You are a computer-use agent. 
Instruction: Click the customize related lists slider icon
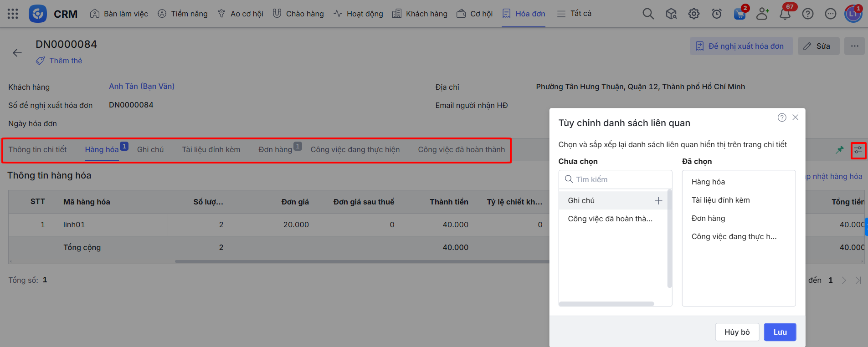click(858, 150)
